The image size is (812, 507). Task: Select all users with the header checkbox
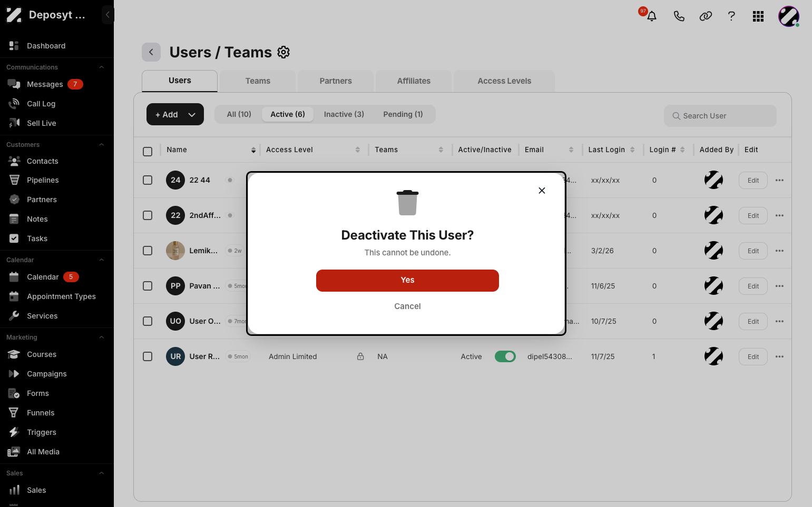coord(148,152)
